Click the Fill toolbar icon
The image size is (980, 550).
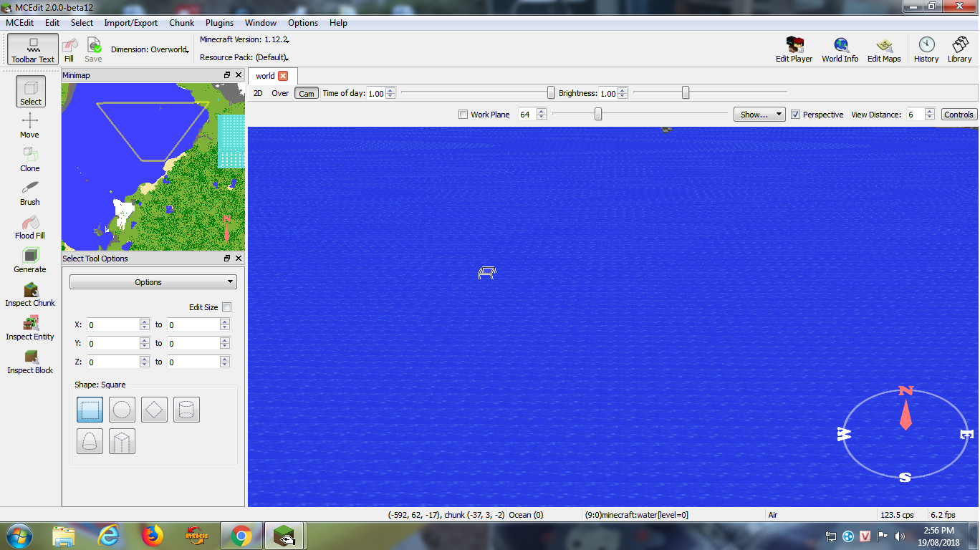coord(69,49)
